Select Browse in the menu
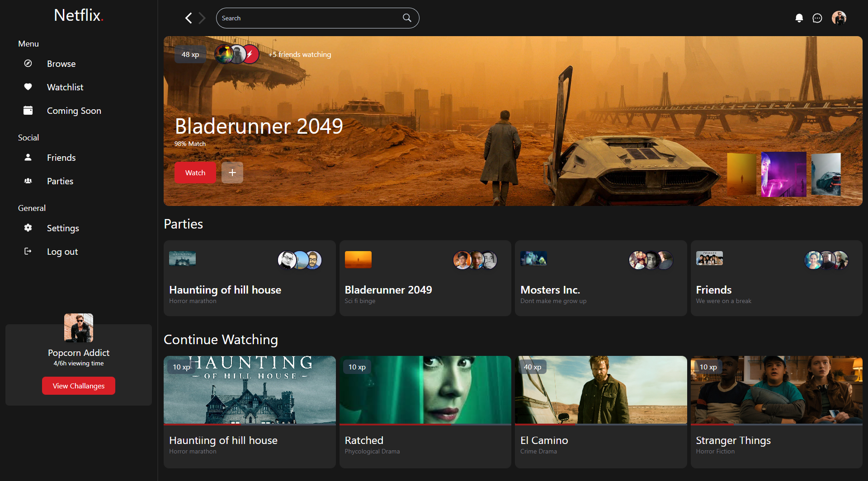Viewport: 868px width, 481px height. tap(61, 64)
